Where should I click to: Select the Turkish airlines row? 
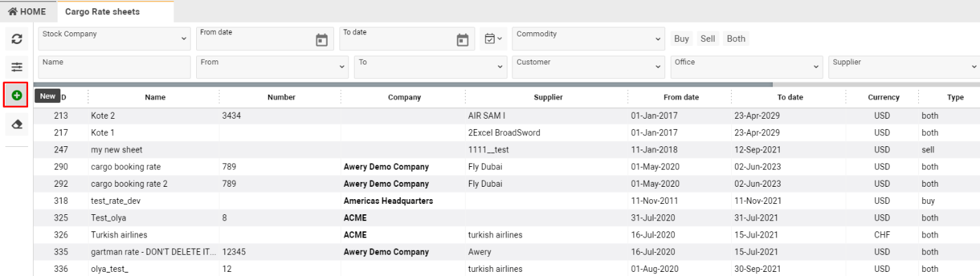tap(119, 235)
